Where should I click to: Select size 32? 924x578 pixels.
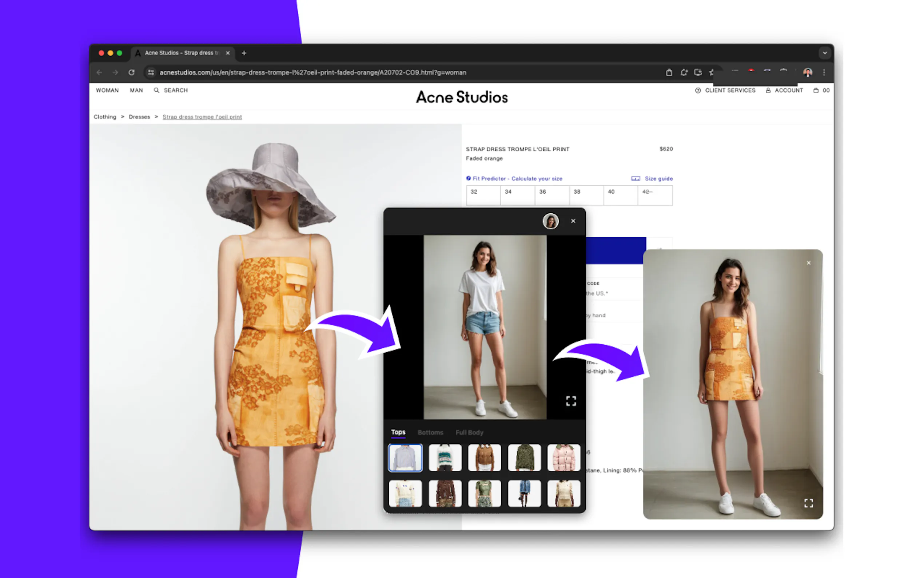pyautogui.click(x=483, y=195)
